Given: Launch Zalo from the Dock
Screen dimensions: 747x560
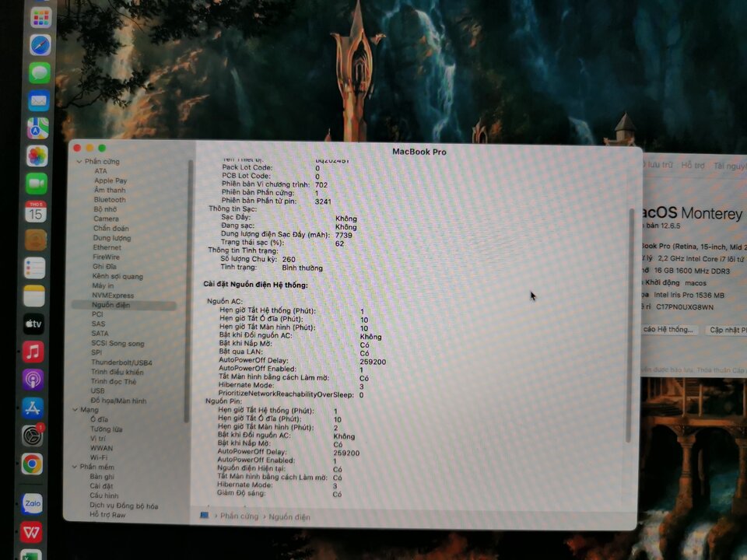Looking at the screenshot, I should (32, 503).
